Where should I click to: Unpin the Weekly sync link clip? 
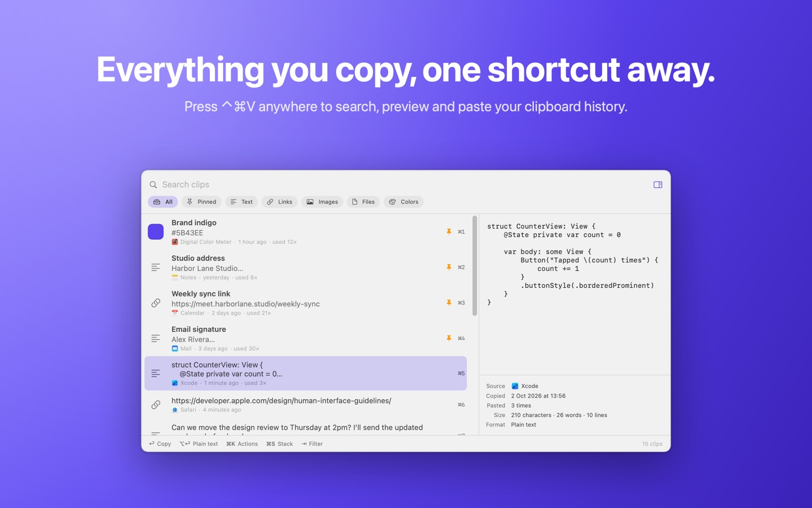click(x=449, y=303)
